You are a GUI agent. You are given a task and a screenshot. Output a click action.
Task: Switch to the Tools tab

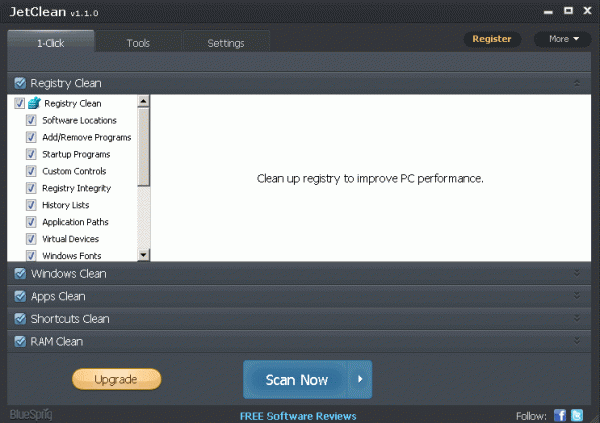(138, 43)
